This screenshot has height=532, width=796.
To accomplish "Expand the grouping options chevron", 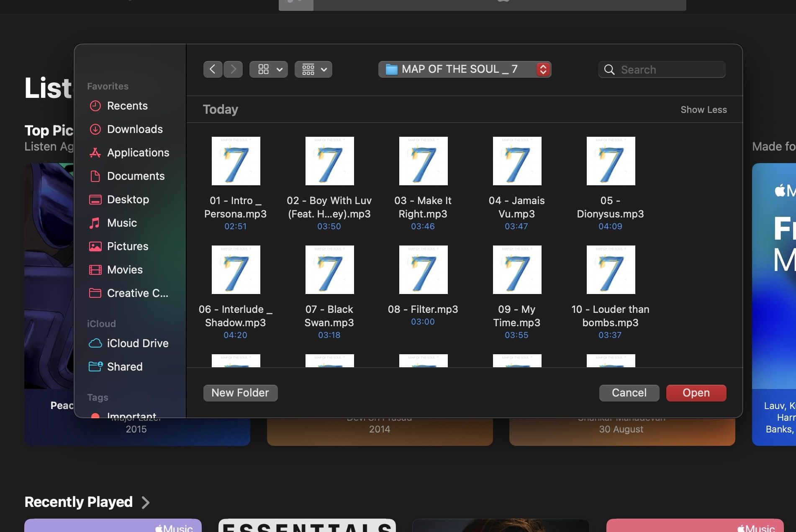I will pos(323,69).
